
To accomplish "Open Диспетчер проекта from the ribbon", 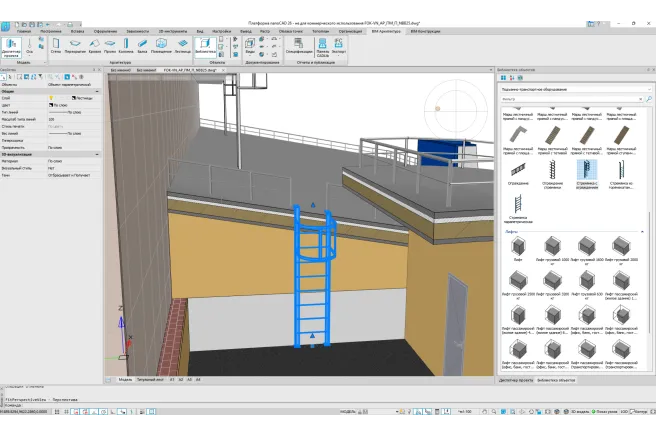I will (x=11, y=46).
